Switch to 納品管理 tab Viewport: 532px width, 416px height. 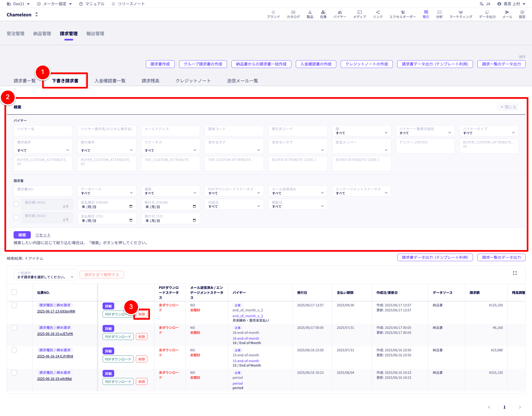(42, 34)
